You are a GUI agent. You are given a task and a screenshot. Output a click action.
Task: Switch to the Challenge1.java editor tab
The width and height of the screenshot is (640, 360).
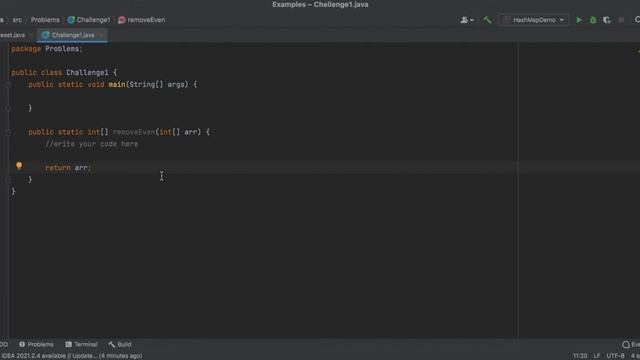click(x=73, y=35)
